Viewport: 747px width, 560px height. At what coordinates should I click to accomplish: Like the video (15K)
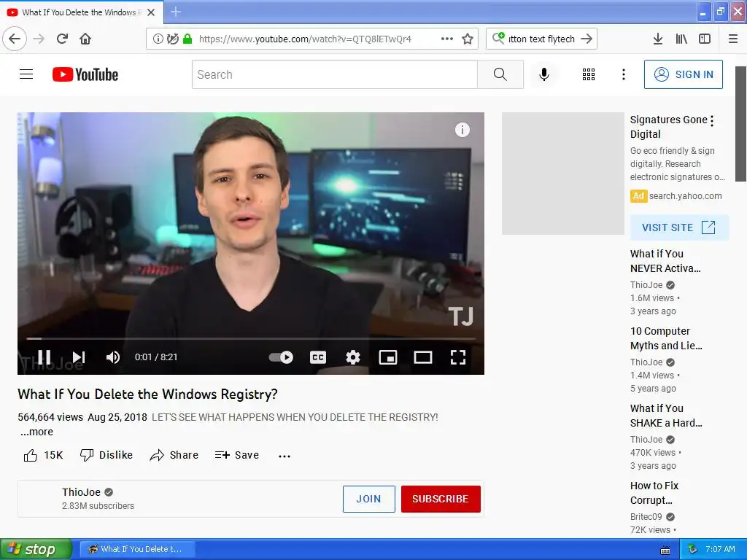[43, 455]
